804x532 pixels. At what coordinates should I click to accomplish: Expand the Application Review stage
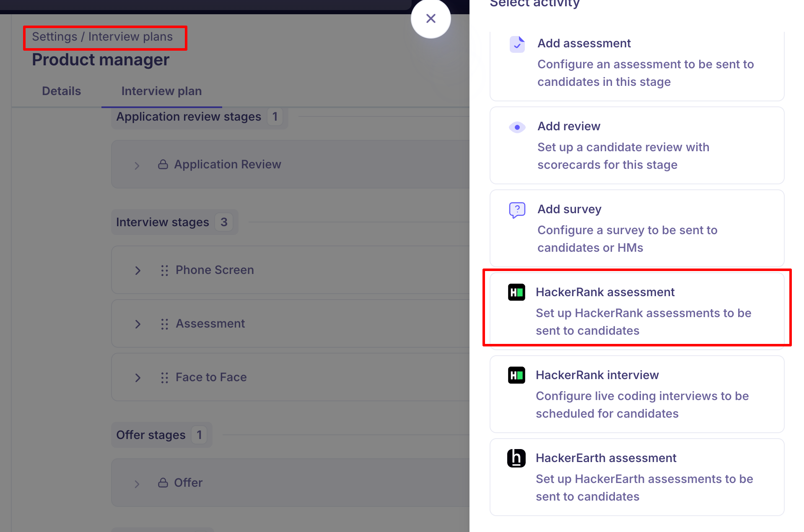click(137, 165)
